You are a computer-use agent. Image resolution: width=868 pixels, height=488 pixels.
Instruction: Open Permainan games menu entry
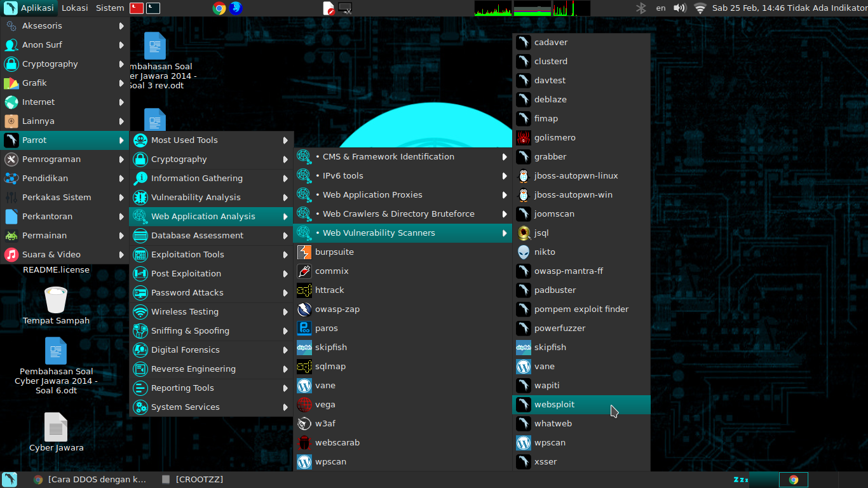(64, 236)
